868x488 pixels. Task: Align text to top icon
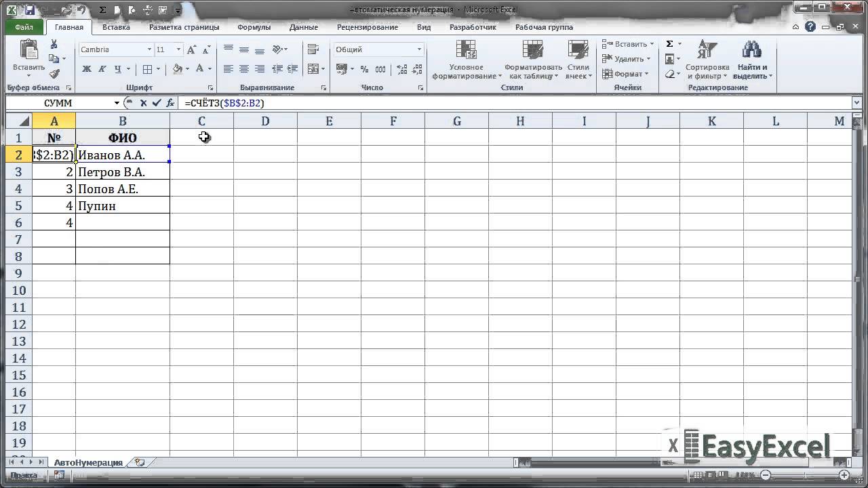(x=229, y=49)
